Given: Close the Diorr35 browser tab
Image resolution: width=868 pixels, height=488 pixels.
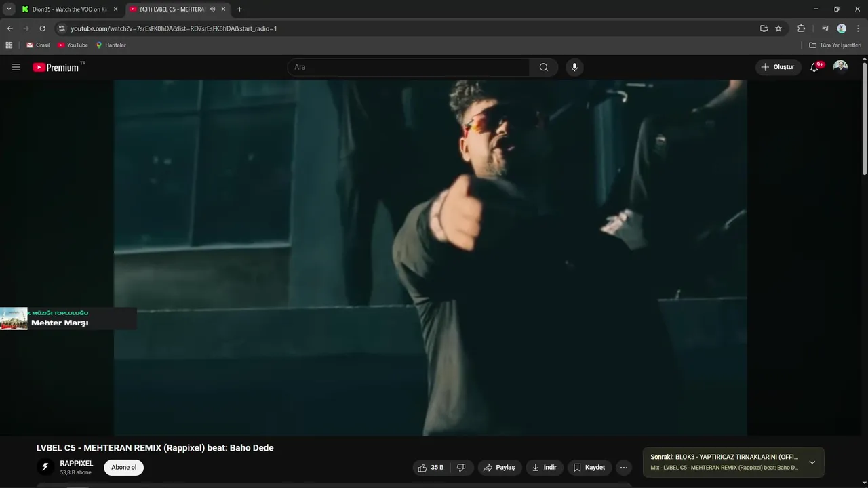Looking at the screenshot, I should (115, 9).
